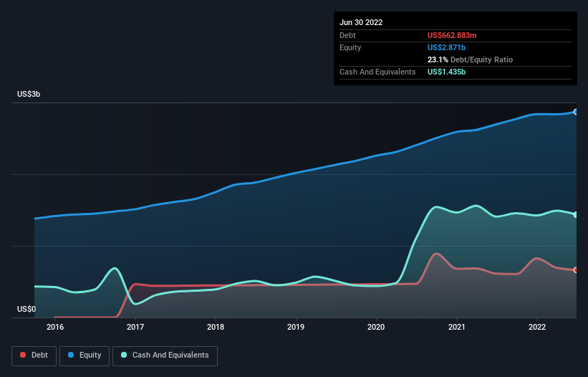Toggle the Debt legend button
Image resolution: width=588 pixels, height=377 pixels.
(34, 355)
